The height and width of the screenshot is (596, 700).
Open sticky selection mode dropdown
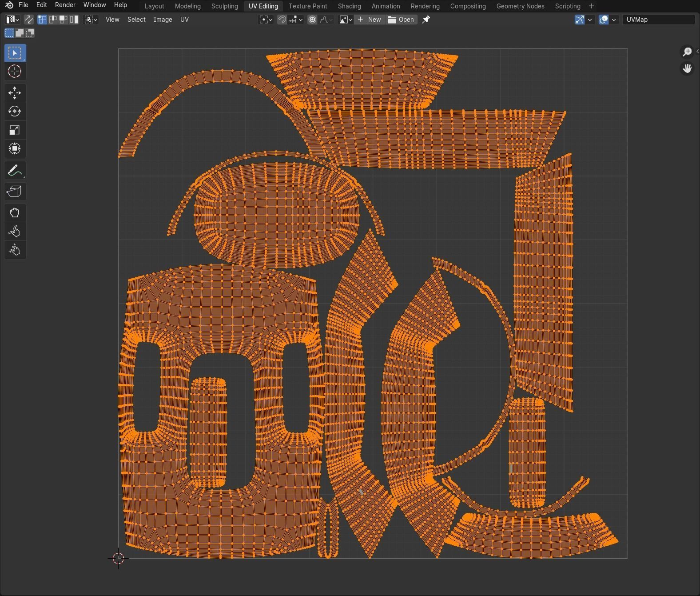coord(91,20)
